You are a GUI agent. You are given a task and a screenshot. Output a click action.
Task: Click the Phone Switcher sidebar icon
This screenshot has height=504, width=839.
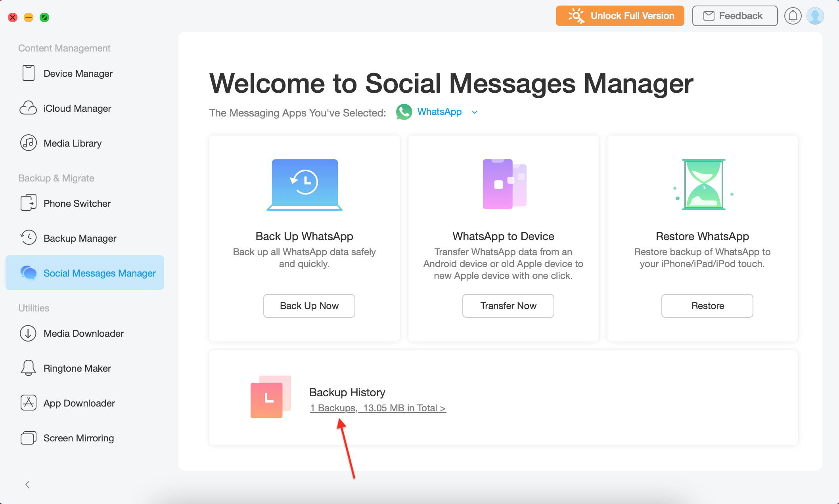28,203
